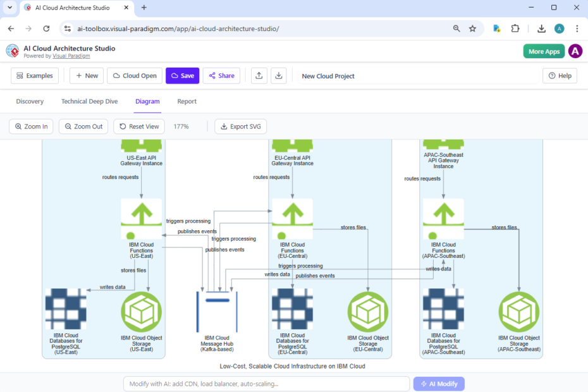
Task: Select the IBM Cloud Databases for PostgreSQL (APAC-Southeast) node
Action: pyautogui.click(x=443, y=309)
